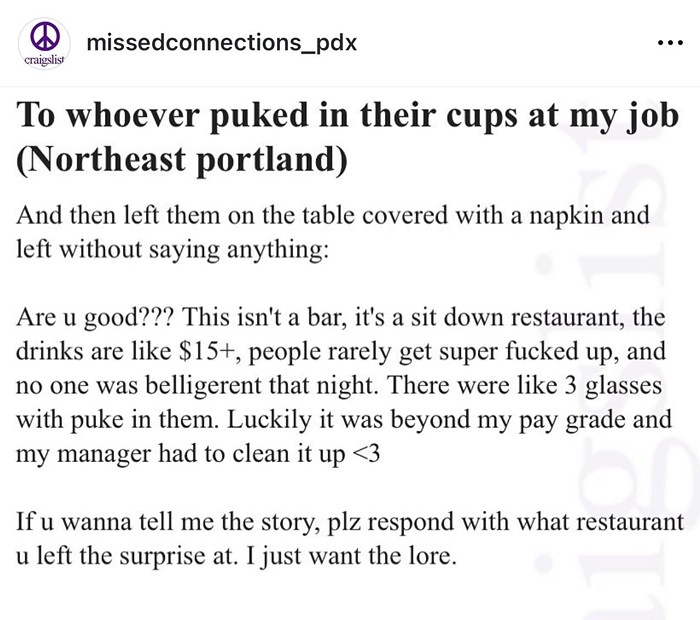Tap the sentence "I just want the lore."
This screenshot has height=620, width=700.
click(x=352, y=556)
